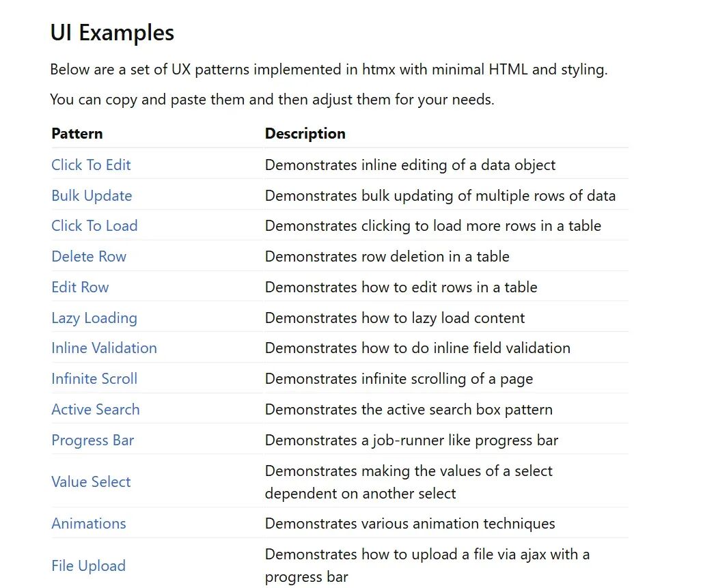Open the File Upload pattern link
The image size is (703, 588).
pos(88,566)
